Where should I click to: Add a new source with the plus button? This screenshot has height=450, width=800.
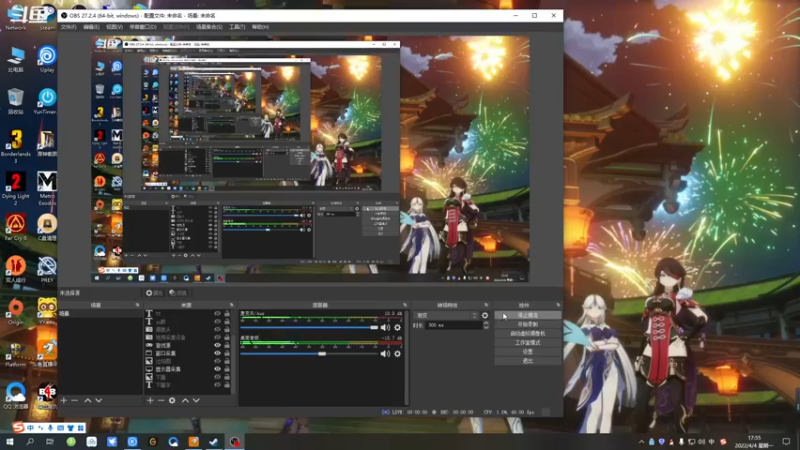pyautogui.click(x=150, y=401)
